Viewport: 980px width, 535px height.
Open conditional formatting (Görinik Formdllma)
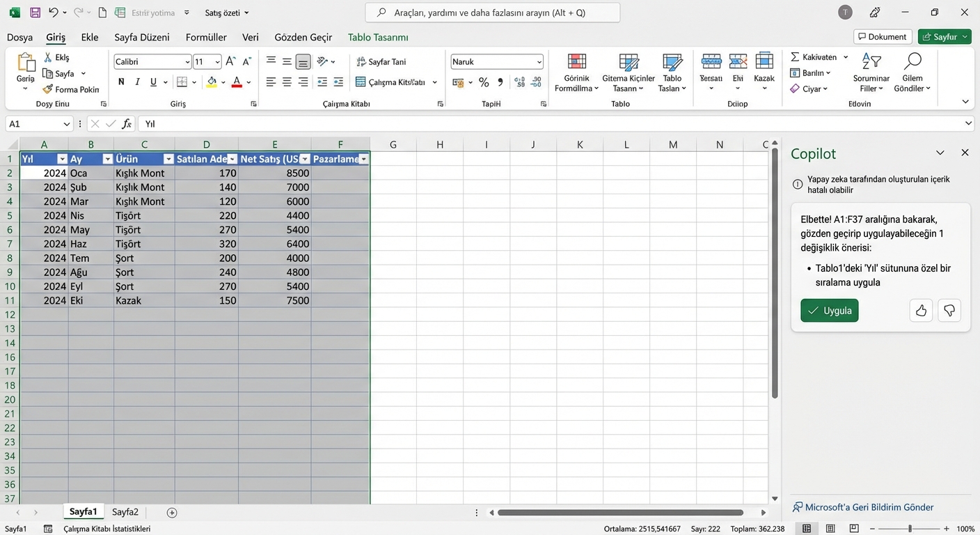(576, 72)
